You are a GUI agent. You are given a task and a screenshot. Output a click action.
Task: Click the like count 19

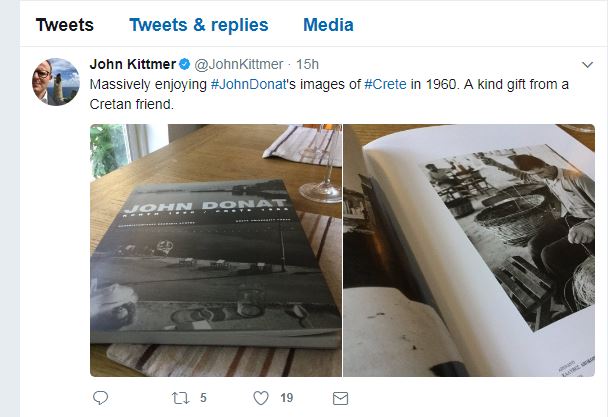pos(287,398)
